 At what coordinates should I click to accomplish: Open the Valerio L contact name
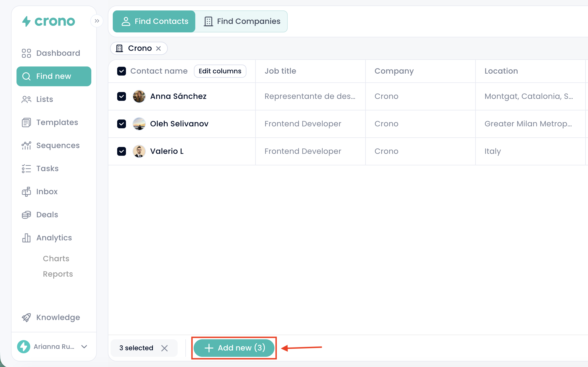pyautogui.click(x=167, y=151)
